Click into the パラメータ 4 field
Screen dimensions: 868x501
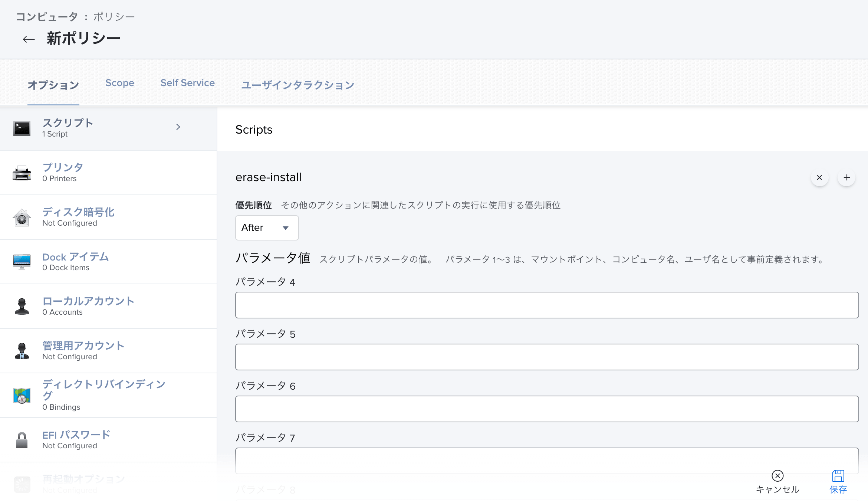pyautogui.click(x=547, y=305)
